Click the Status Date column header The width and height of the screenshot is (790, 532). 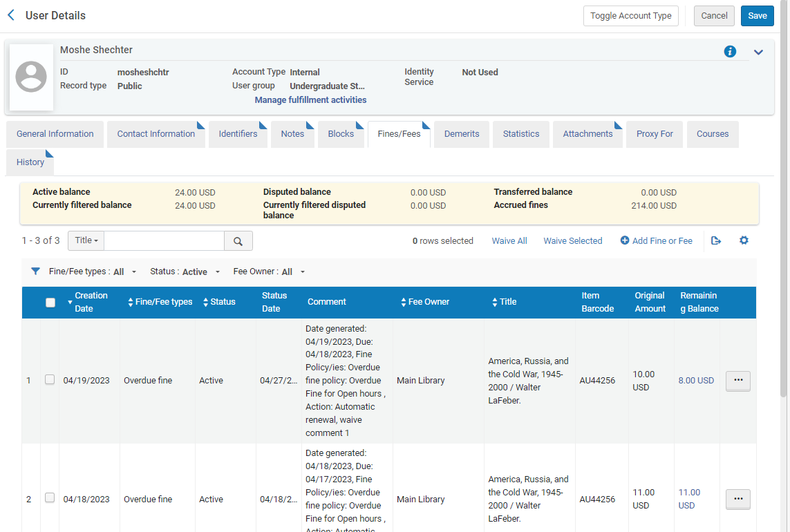coord(274,302)
